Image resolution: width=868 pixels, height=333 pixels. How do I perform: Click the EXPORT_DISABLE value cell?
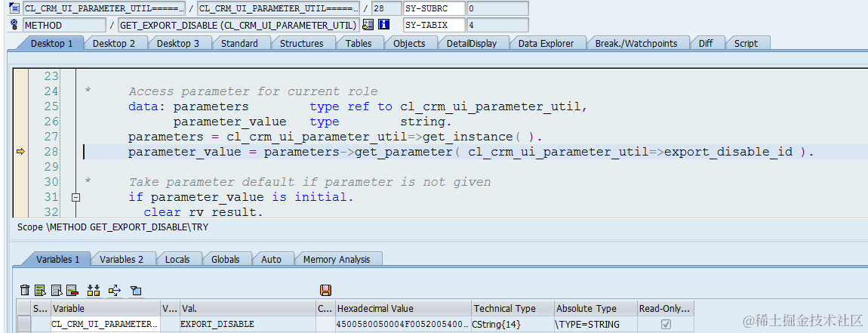pos(247,324)
